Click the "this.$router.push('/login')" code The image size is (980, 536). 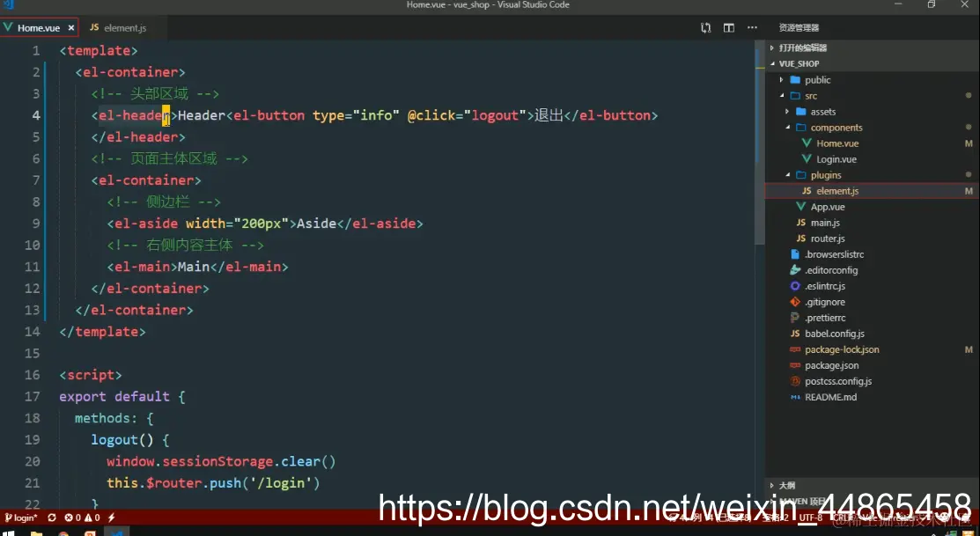point(213,483)
